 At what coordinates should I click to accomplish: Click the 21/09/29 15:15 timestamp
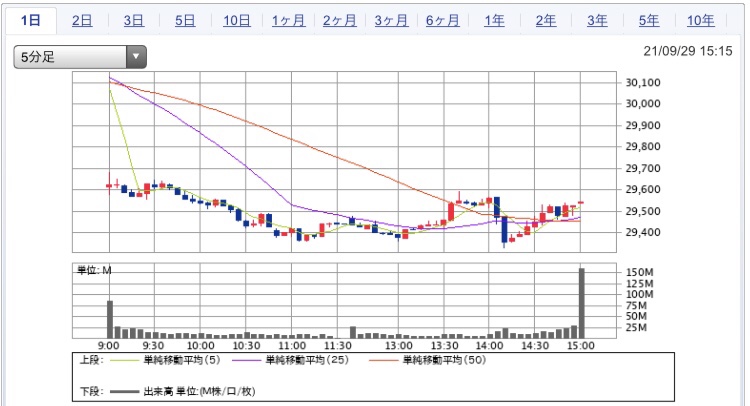point(687,51)
